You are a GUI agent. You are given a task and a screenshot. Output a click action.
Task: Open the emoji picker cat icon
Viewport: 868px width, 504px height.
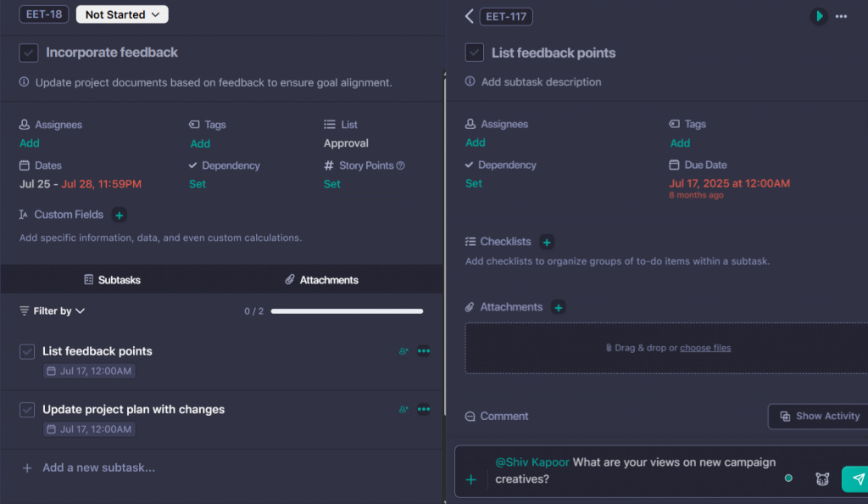822,479
